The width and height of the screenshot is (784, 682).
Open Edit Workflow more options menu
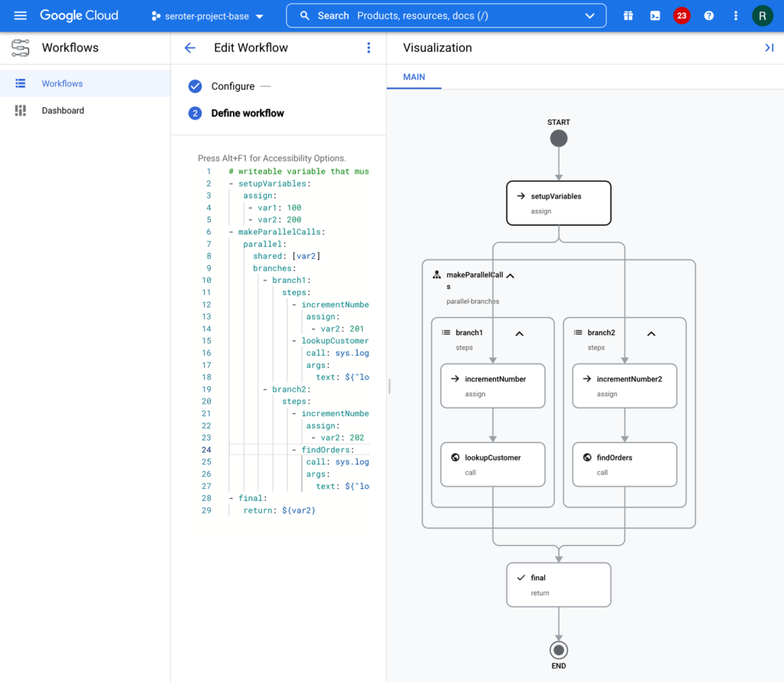pyautogui.click(x=369, y=48)
